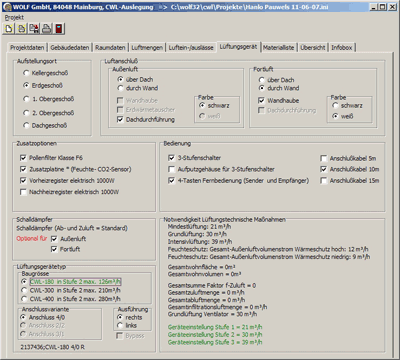Click Geräteeinstellung Stufe 3 value
This screenshot has width=400, height=360.
(x=215, y=342)
